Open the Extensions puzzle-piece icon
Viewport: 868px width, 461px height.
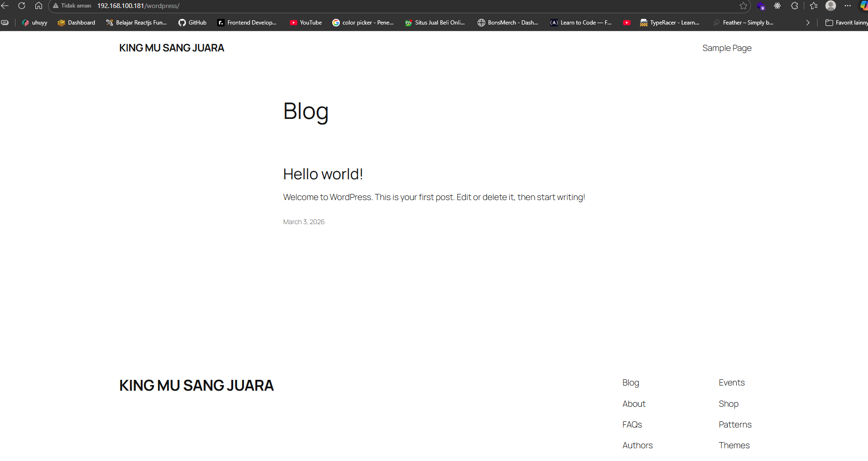794,6
